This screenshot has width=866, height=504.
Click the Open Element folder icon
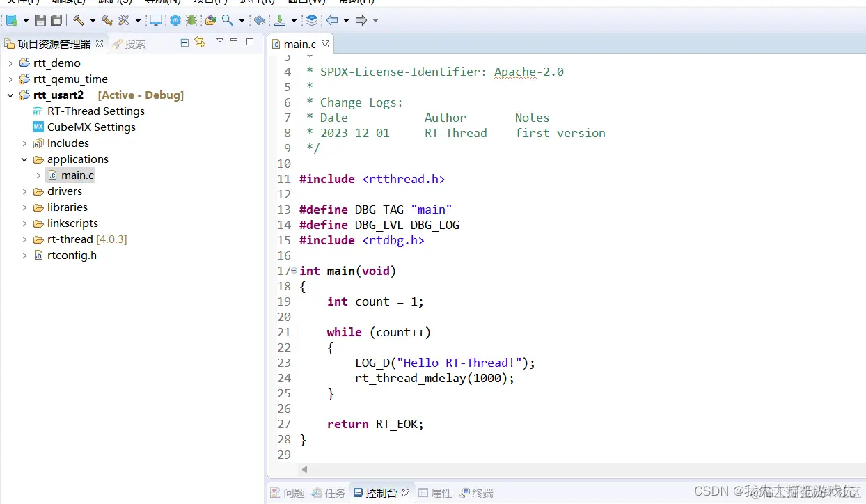click(x=210, y=20)
